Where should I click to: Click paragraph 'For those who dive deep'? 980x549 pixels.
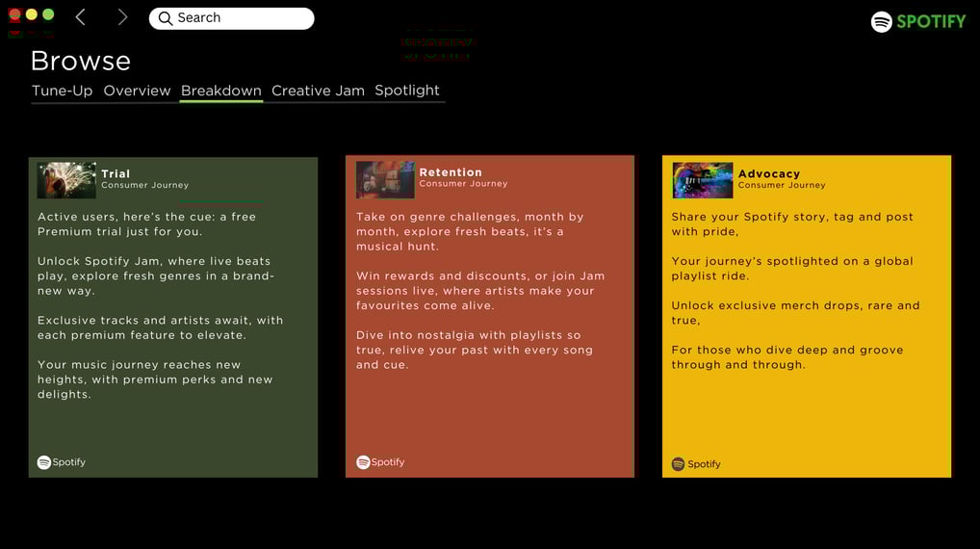click(x=787, y=357)
